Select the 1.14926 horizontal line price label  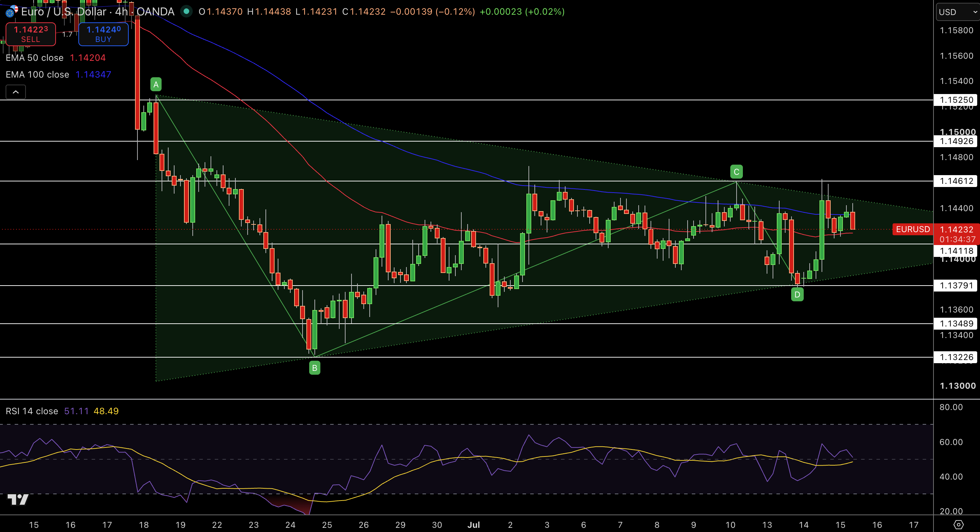point(956,141)
